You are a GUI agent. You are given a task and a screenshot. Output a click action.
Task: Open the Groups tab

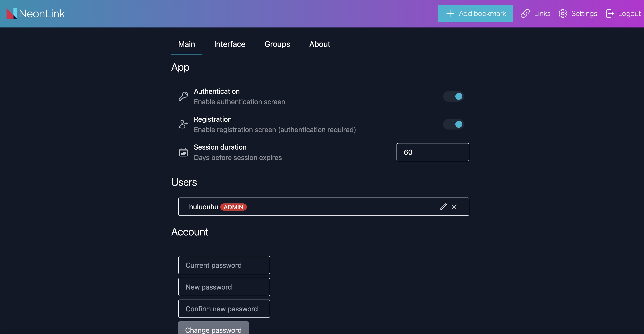277,44
